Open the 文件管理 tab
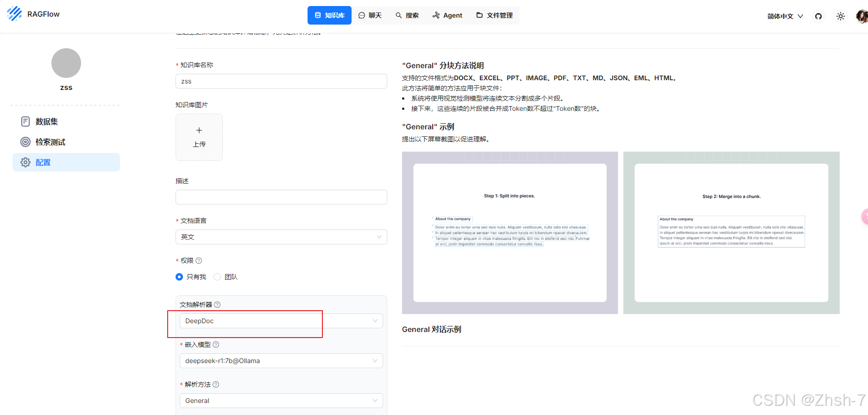868x415 pixels. (x=495, y=15)
